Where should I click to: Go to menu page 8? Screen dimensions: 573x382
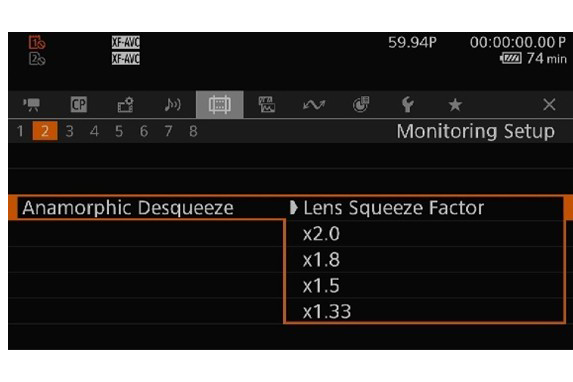tap(193, 131)
